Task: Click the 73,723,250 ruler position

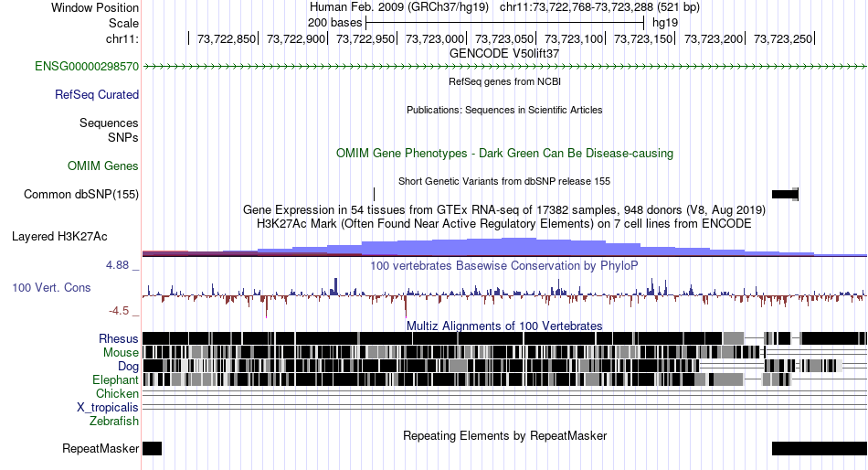Action: 783,38
